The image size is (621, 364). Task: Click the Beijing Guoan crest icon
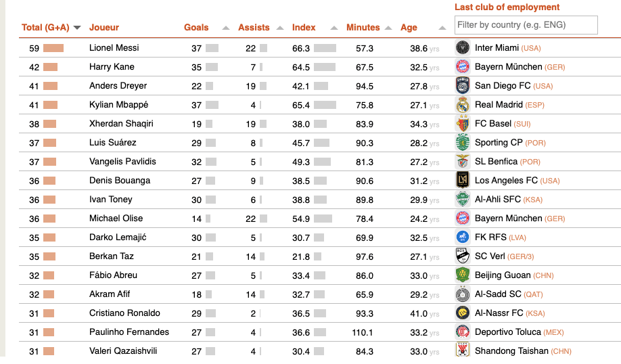pyautogui.click(x=462, y=275)
